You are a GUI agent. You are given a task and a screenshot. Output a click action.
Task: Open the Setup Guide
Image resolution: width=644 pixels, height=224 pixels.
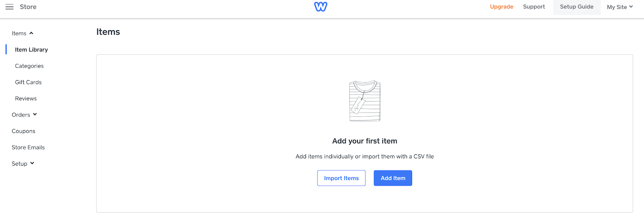tap(576, 7)
